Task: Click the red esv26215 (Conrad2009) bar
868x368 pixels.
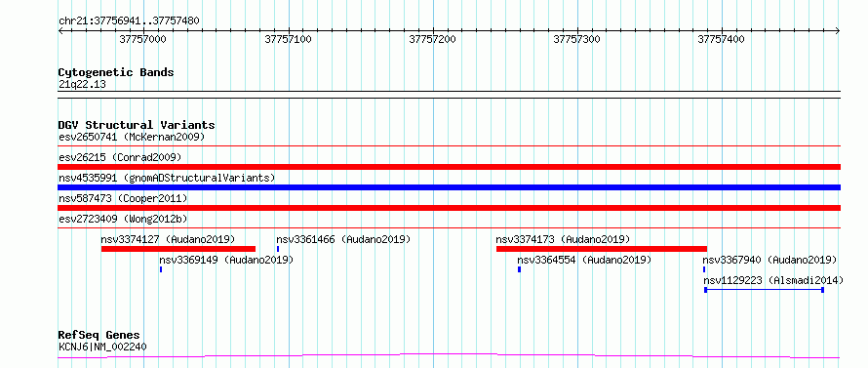Action: click(450, 167)
